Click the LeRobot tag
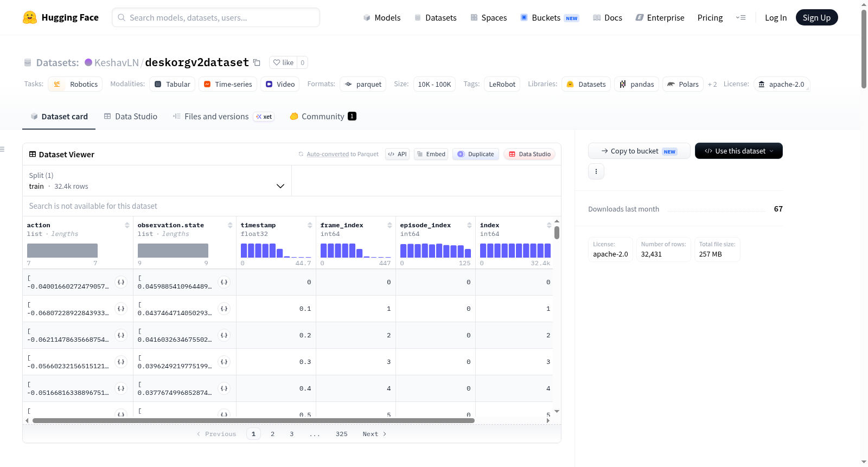 pos(502,84)
